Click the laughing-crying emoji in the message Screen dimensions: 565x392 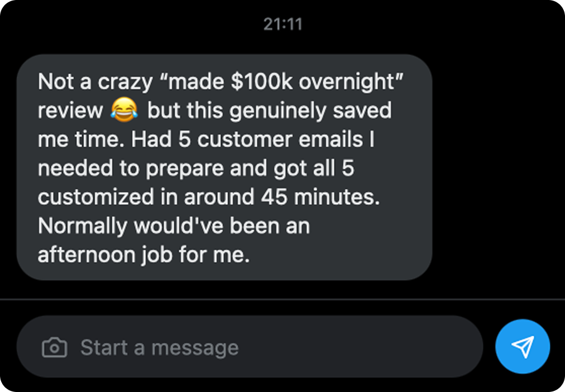pyautogui.click(x=125, y=109)
